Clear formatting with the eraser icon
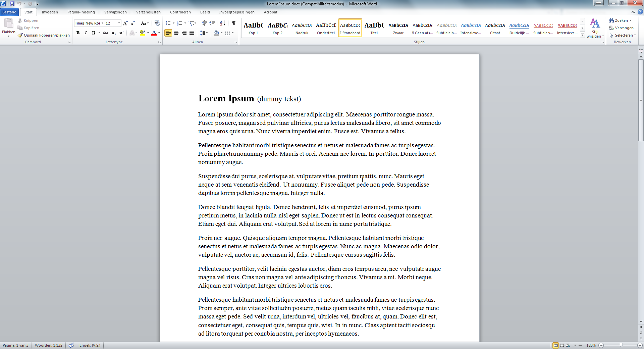This screenshot has width=644, height=349. pyautogui.click(x=157, y=23)
